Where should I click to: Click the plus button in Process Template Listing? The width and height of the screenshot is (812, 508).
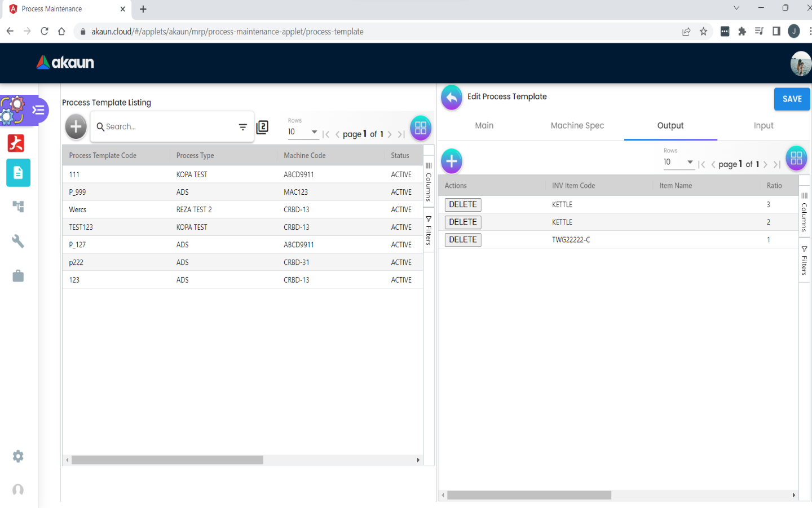point(76,126)
